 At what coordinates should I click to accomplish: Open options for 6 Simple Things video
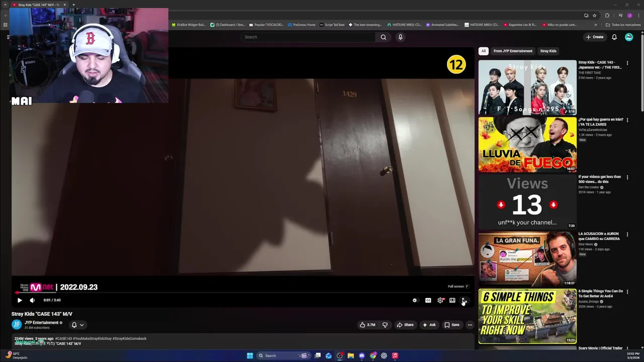coord(627,292)
